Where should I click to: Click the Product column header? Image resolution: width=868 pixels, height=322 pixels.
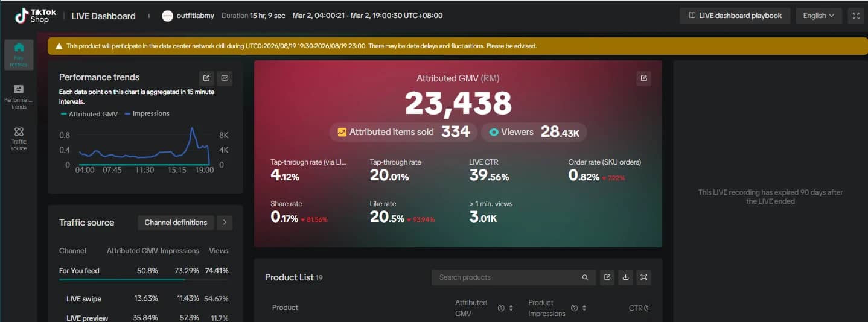tap(285, 308)
